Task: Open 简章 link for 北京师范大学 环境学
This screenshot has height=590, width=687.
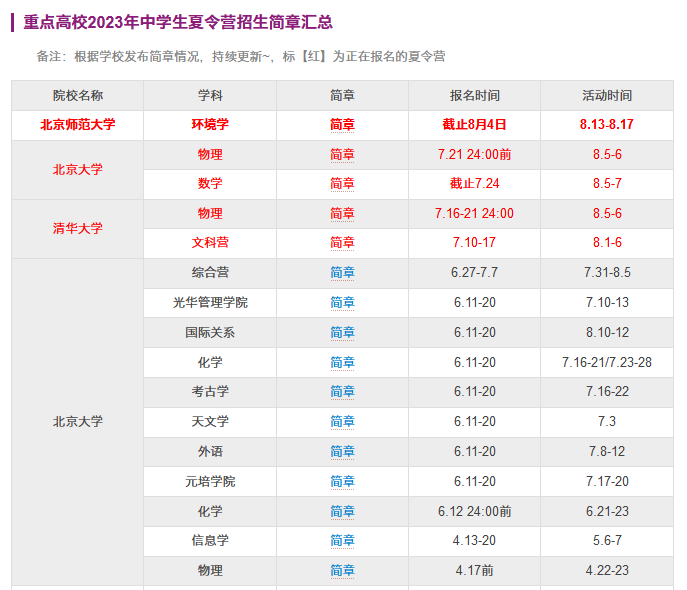Action: [x=342, y=125]
